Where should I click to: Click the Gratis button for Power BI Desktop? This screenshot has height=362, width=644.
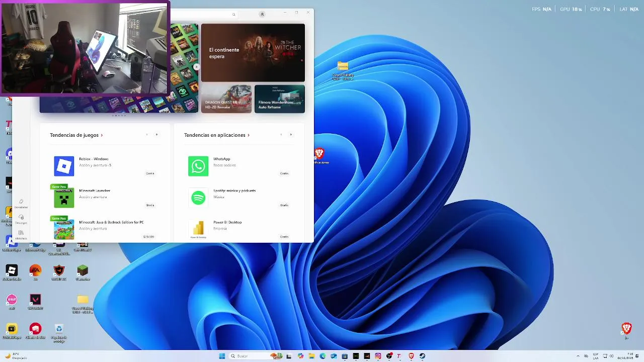coord(284,237)
